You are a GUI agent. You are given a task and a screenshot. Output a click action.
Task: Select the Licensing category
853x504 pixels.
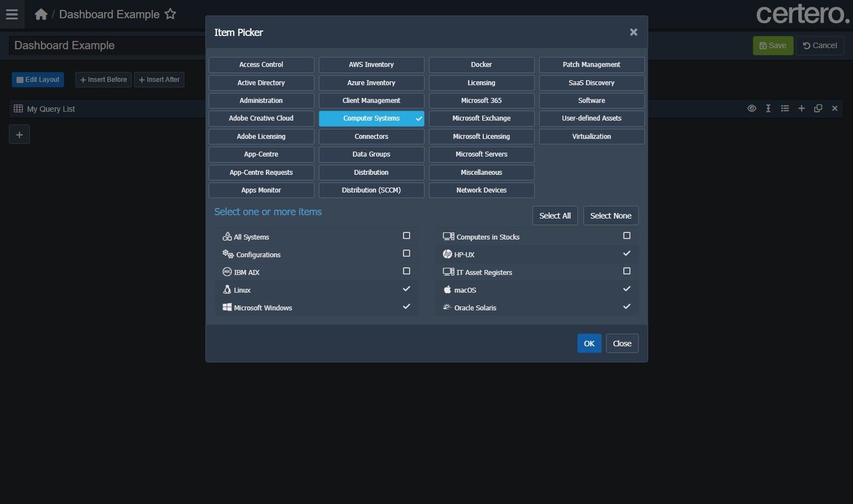click(x=482, y=83)
